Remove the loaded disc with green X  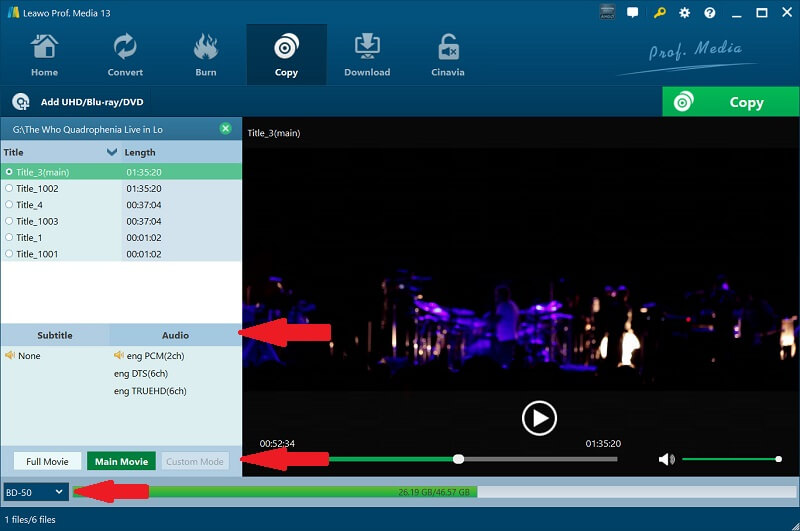(226, 129)
